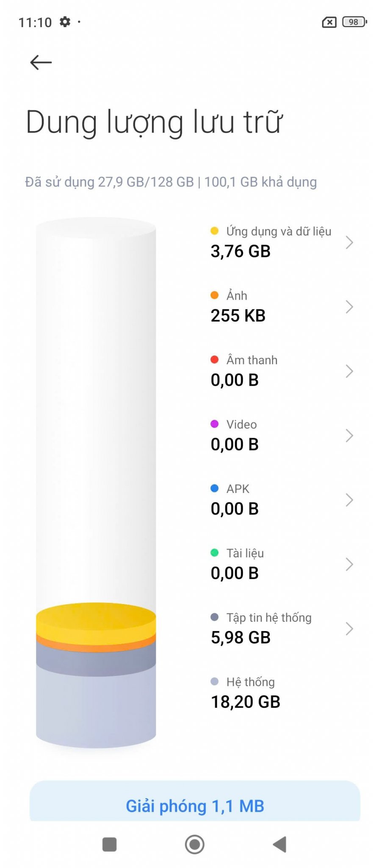Expand the Âm thanh chevron
The image size is (390, 868).
tap(349, 371)
